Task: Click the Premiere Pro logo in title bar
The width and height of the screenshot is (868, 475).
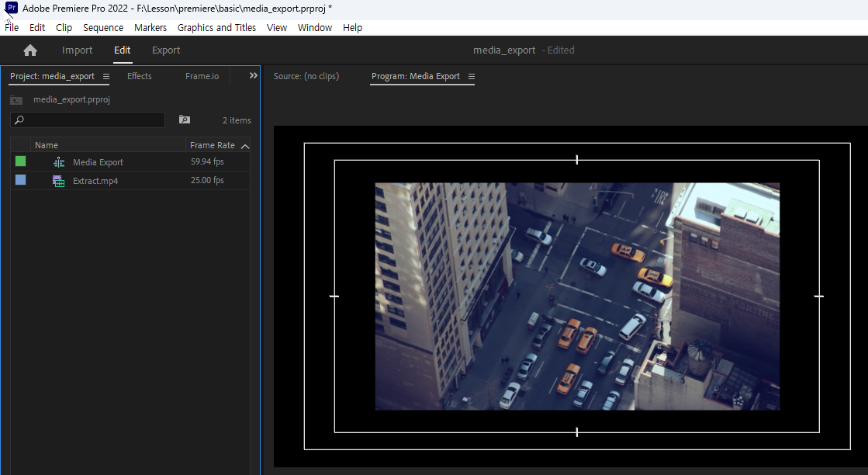Action: coord(12,8)
